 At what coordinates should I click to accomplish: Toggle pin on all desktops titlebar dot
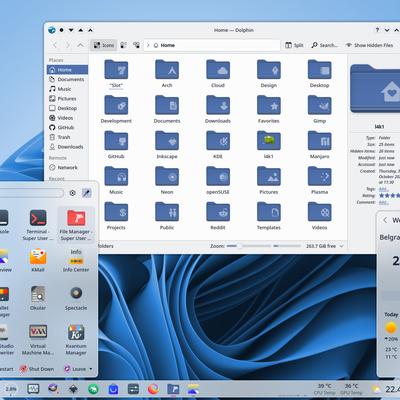(61, 30)
